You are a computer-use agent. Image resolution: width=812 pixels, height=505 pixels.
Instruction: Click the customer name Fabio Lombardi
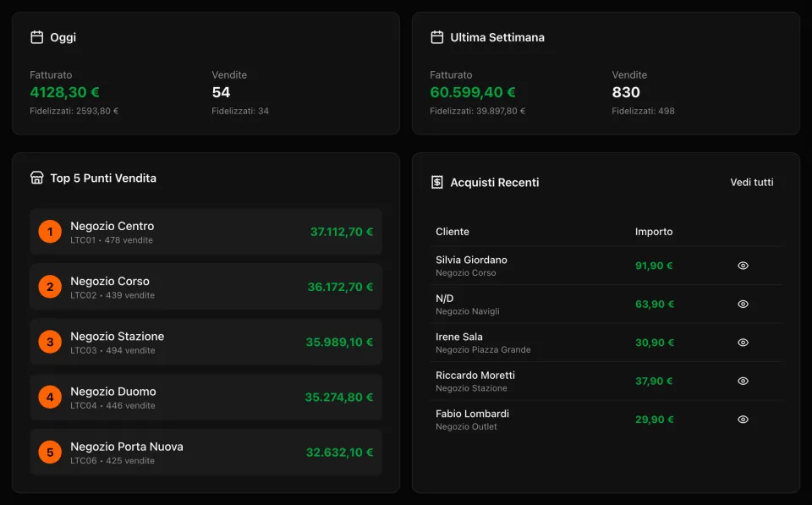tap(472, 414)
